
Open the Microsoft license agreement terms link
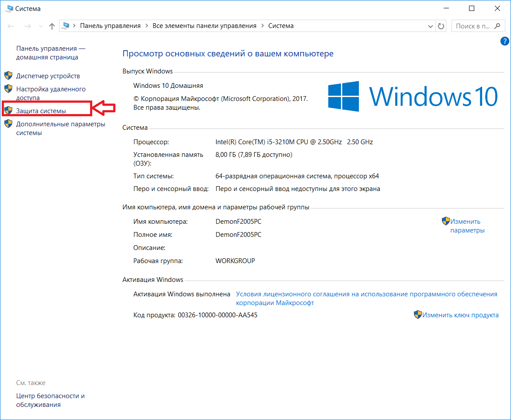367,299
